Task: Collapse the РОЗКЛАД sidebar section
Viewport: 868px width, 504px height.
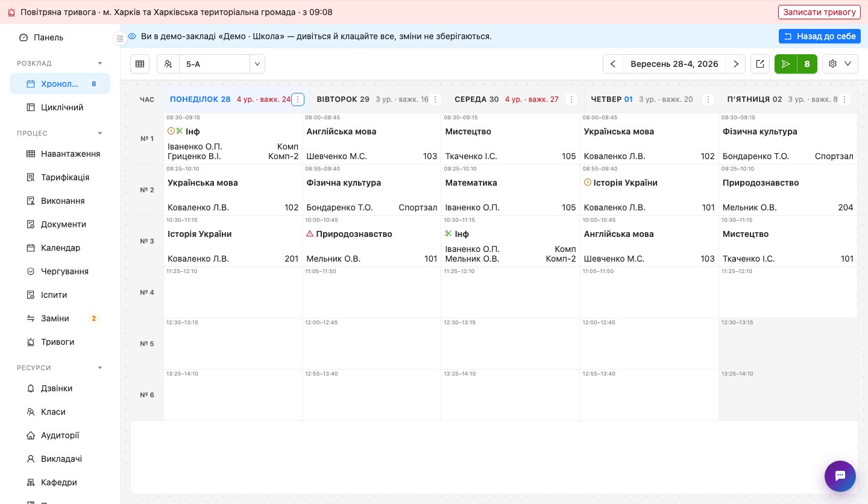Action: coord(60,63)
